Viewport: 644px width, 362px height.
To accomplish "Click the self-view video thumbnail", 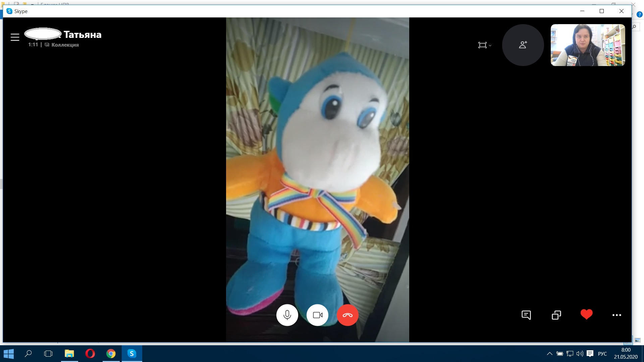I will [588, 45].
